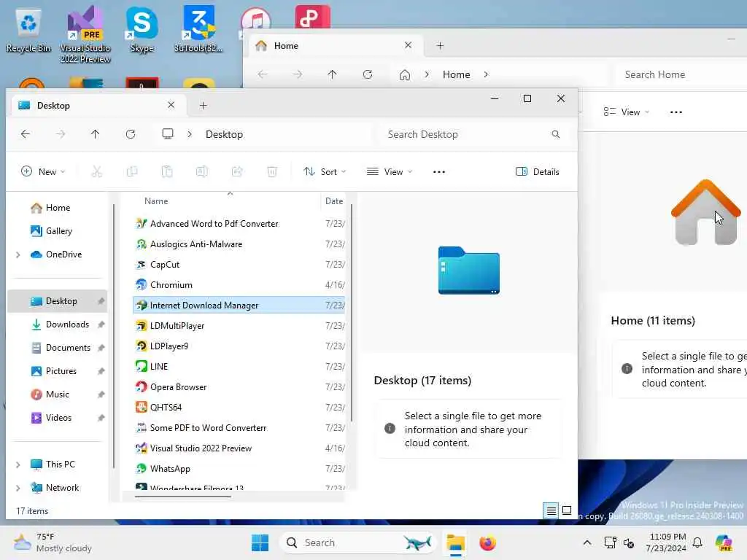Screen dimensions: 747x560
Task: Open Windows Start menu button
Action: coord(260,542)
